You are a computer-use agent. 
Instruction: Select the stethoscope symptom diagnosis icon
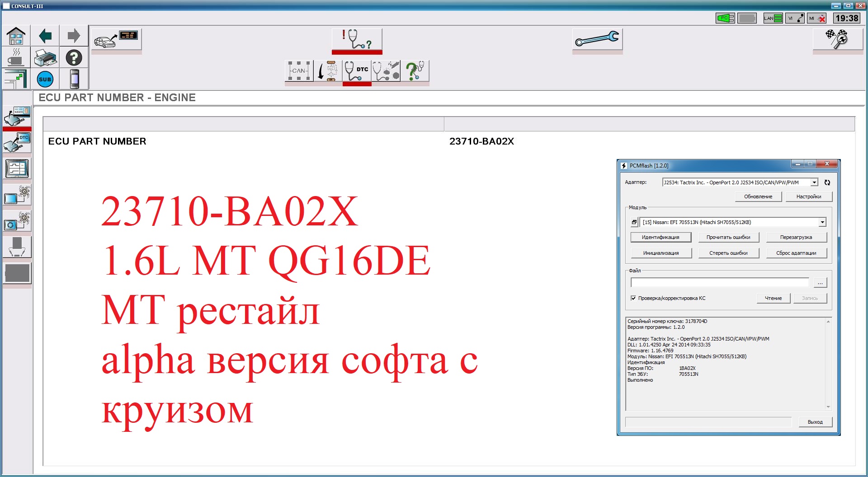[386, 71]
